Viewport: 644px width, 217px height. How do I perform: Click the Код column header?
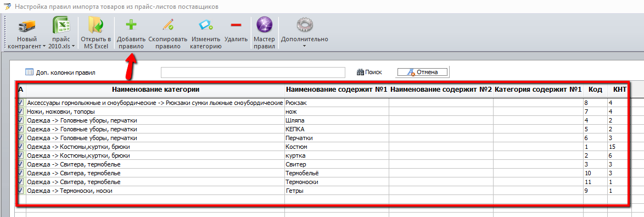595,90
